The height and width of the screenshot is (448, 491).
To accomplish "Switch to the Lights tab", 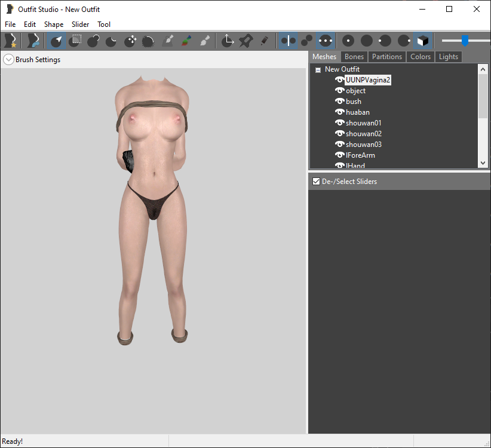I will pyautogui.click(x=449, y=57).
